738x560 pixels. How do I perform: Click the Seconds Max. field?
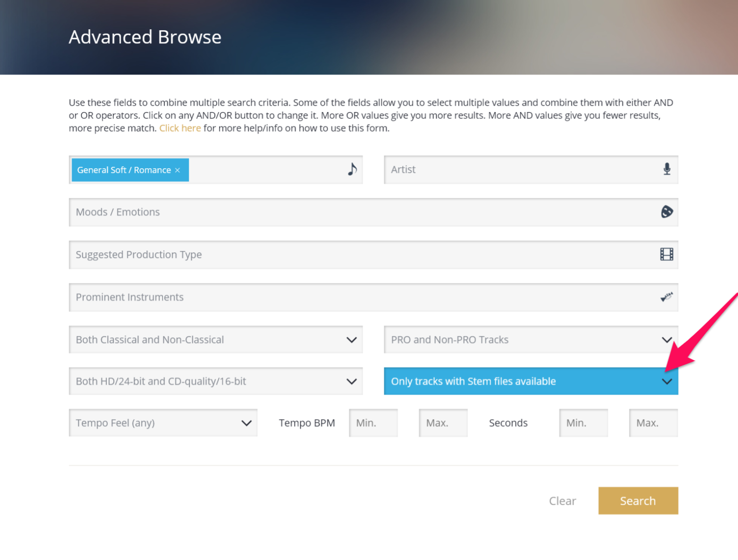pyautogui.click(x=653, y=423)
